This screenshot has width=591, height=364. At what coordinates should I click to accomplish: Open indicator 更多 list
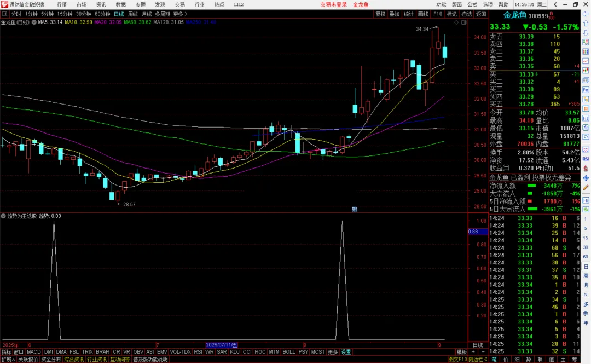[333, 352]
